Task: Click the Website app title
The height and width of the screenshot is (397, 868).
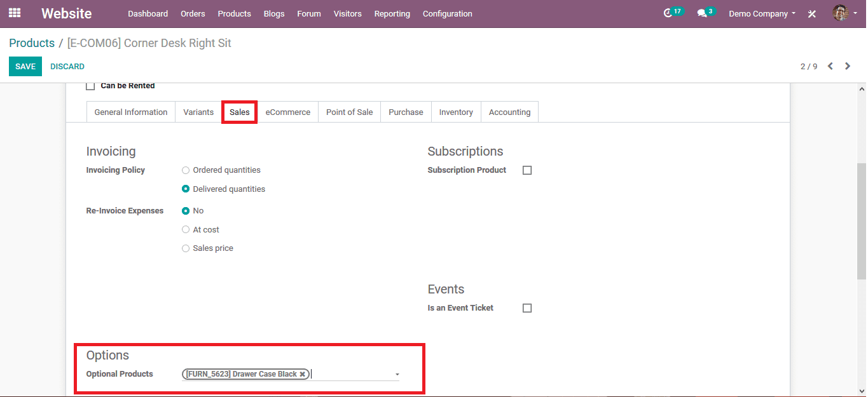Action: pyautogui.click(x=67, y=13)
